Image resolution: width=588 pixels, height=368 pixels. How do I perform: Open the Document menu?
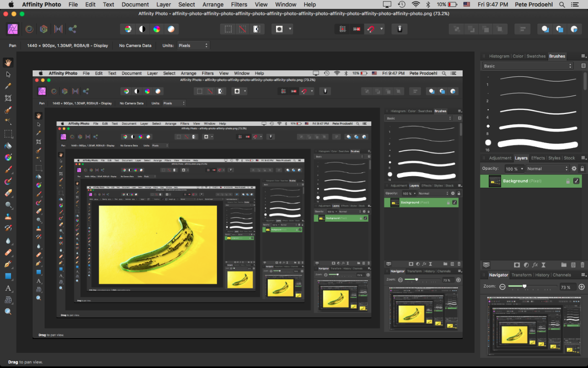(x=135, y=5)
